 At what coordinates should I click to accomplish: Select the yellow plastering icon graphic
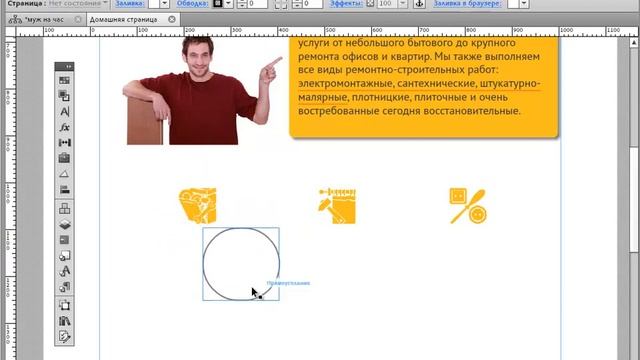pyautogui.click(x=198, y=205)
